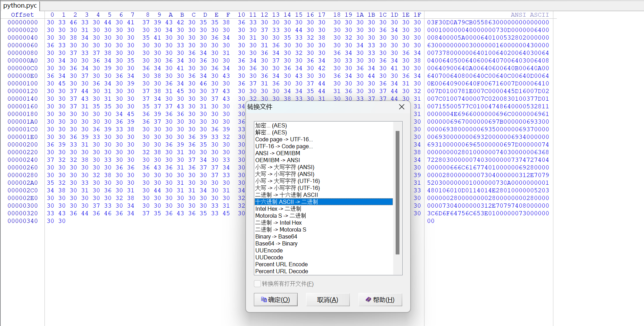Select the 十六进制 ASCII -> 二进制 entry

coord(287,202)
